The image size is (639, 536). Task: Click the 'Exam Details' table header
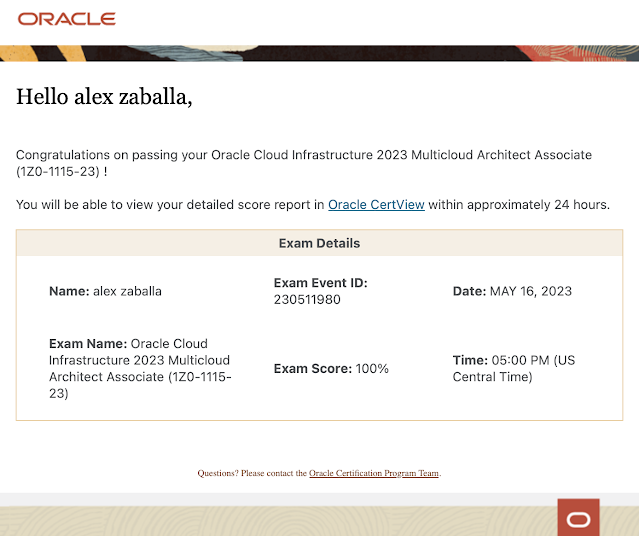(319, 243)
